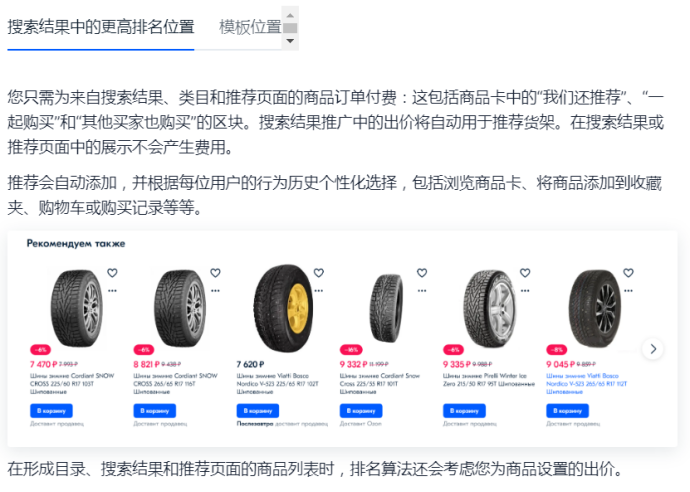Open three-dot menu on Pirelli tire
Viewport: 690px width, 492px height.
tap(525, 291)
